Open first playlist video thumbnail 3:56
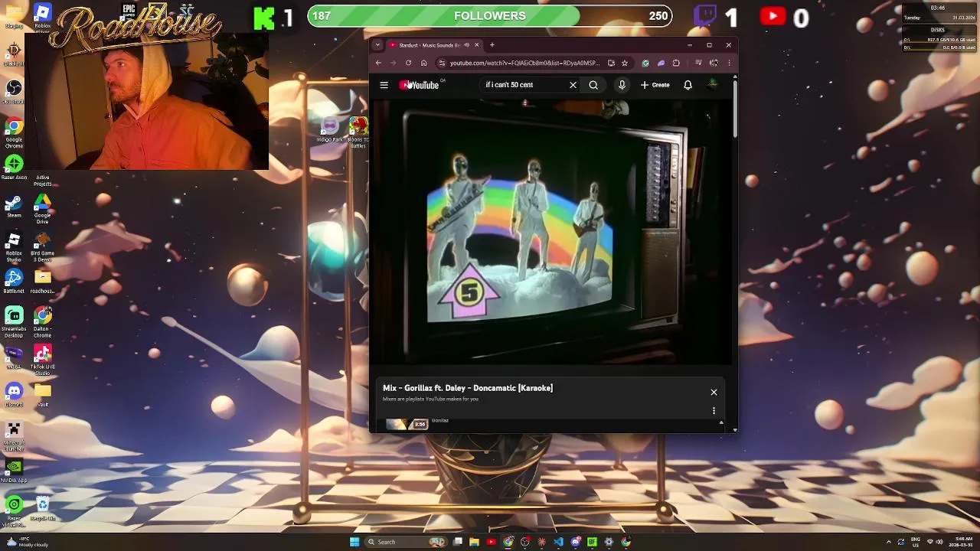980x551 pixels. coord(407,424)
